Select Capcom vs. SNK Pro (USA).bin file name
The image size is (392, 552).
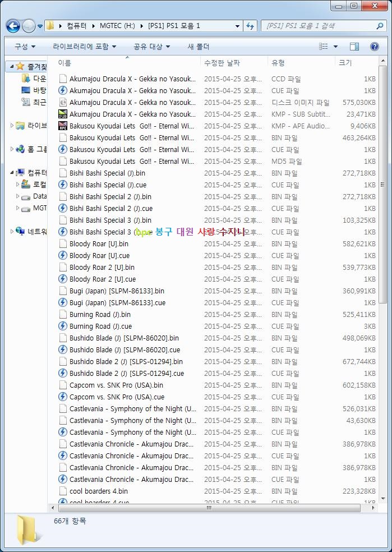[116, 385]
